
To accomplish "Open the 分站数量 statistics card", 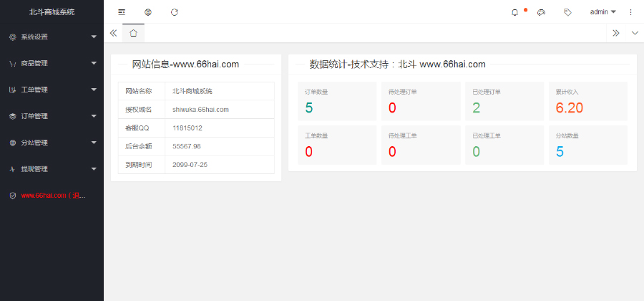I will pos(588,145).
